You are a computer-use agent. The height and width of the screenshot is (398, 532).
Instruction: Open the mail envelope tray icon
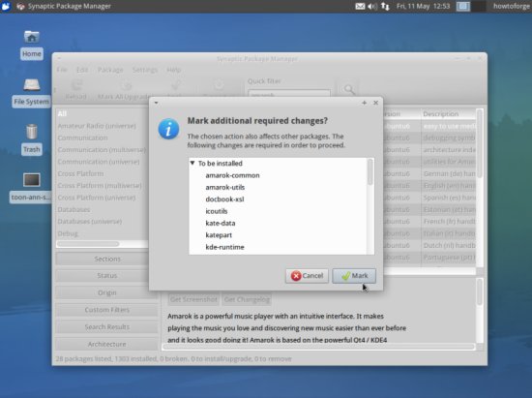[360, 6]
